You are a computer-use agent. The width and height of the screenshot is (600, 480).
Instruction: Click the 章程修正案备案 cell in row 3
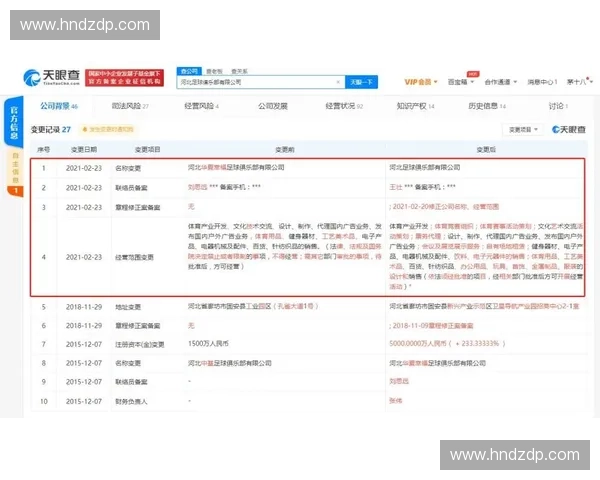click(x=138, y=207)
